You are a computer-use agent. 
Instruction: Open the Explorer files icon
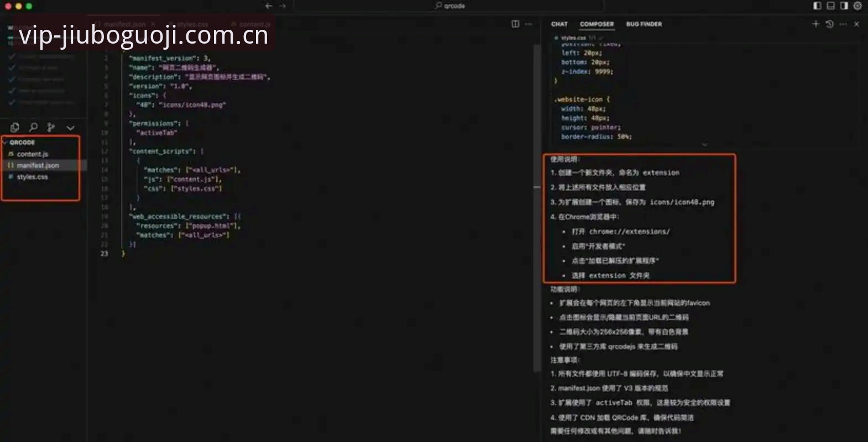tap(15, 128)
